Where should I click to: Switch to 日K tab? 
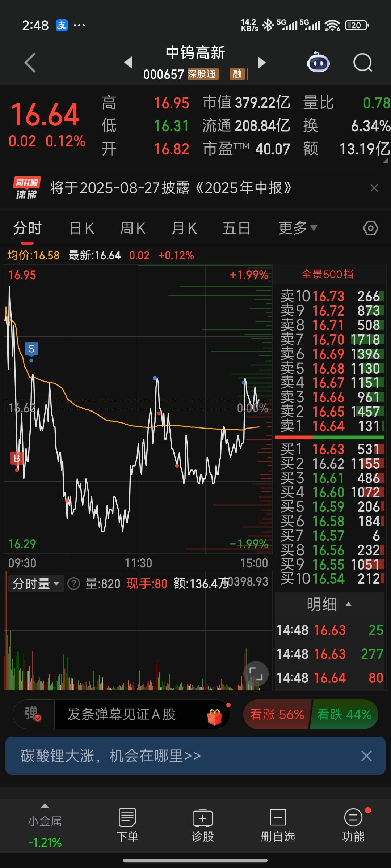(x=82, y=228)
